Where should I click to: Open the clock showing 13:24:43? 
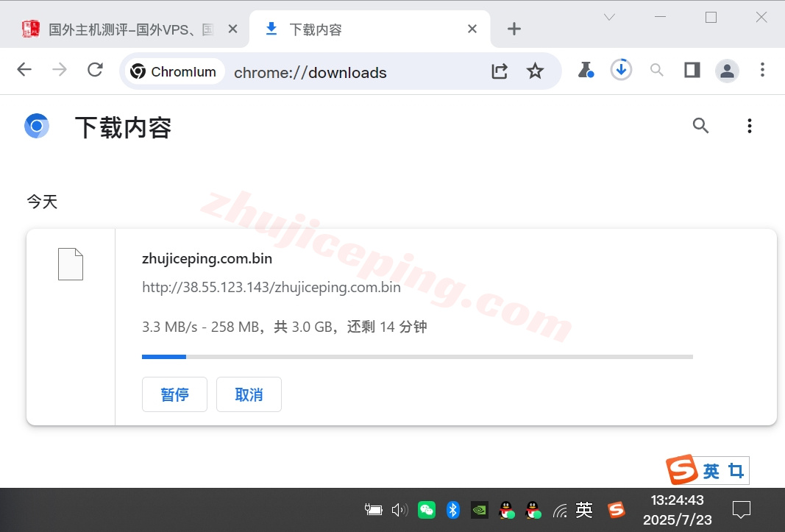click(x=678, y=510)
